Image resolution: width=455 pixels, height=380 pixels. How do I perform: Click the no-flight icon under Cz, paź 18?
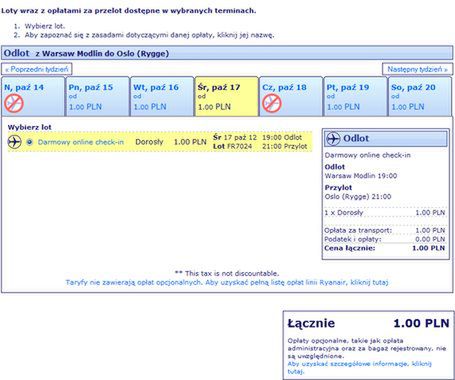pos(272,103)
